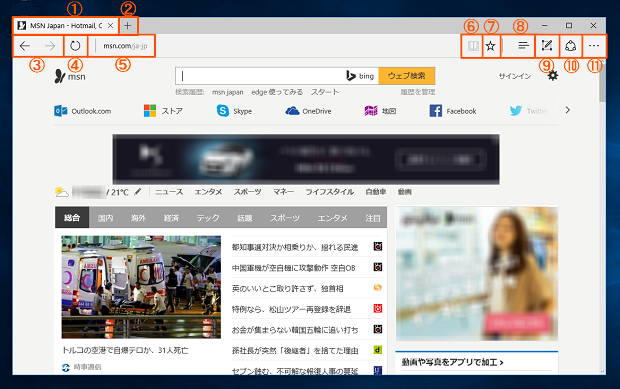The width and height of the screenshot is (620, 389).
Task: Open the Skype shortcut
Action: coord(234,111)
